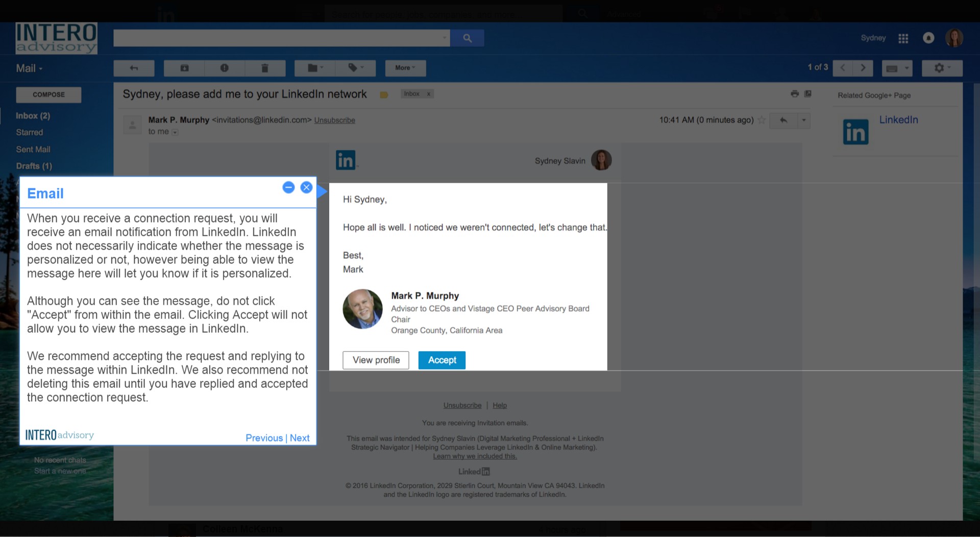Viewport: 980px width, 537px height.
Task: Open the Drafts (1) folder
Action: click(34, 166)
